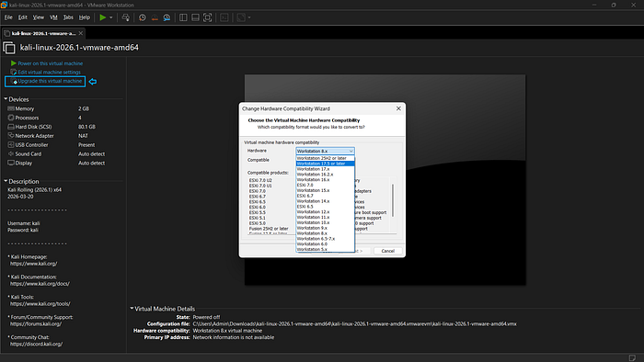Click Cancel in the compatibility wizard
This screenshot has height=362, width=644.
tap(387, 251)
